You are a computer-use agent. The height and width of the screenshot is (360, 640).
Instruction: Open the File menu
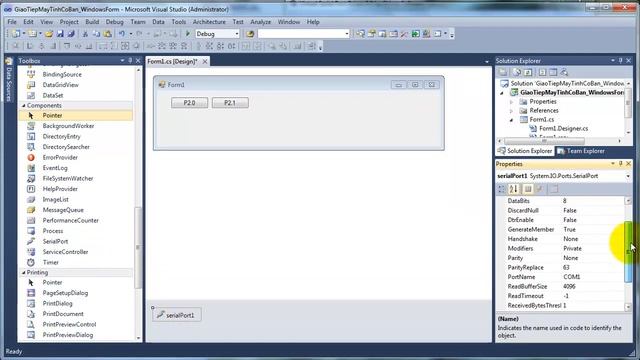pos(12,22)
